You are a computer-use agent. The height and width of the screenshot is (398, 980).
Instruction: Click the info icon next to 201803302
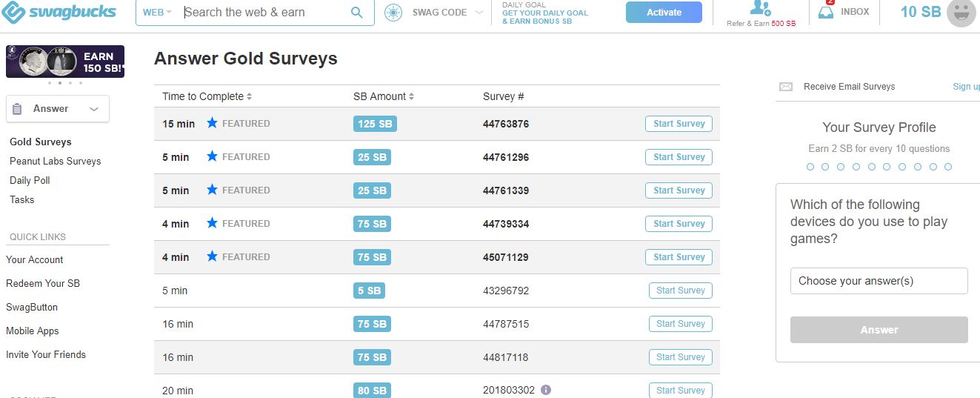point(546,390)
